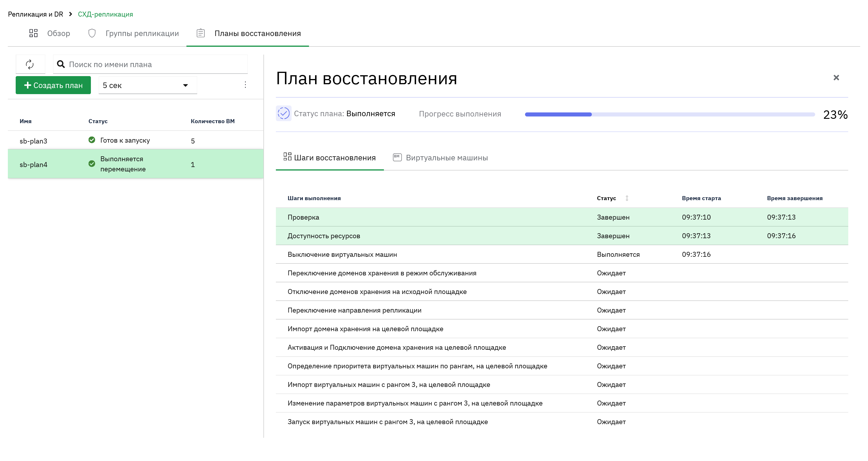Click end time 09:37:16 of Доступность ресурсов
The width and height of the screenshot is (868, 461).
[781, 236]
